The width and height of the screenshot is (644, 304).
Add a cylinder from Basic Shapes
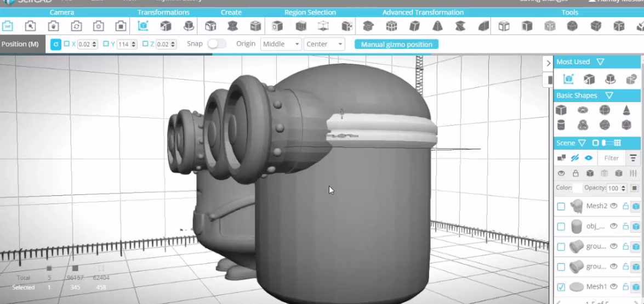(561, 125)
